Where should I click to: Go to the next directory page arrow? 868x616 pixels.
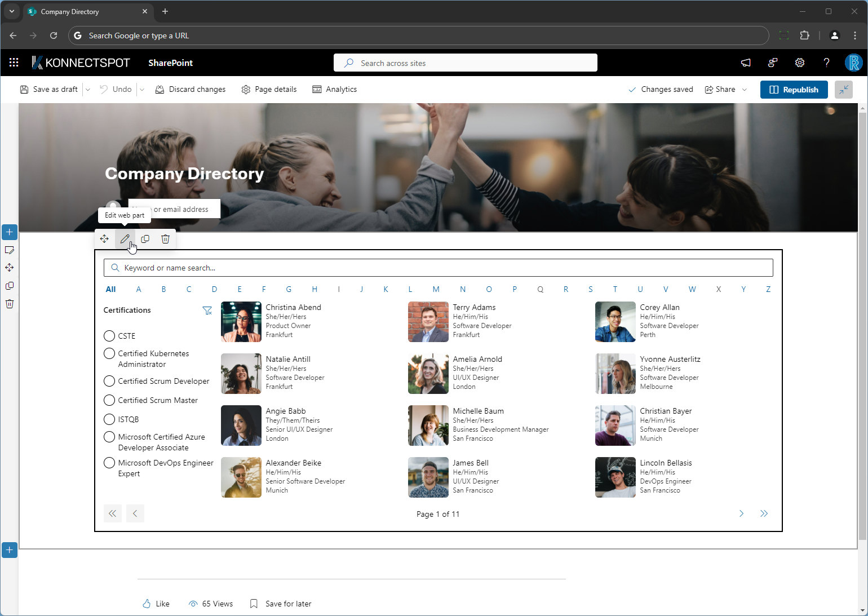(741, 513)
